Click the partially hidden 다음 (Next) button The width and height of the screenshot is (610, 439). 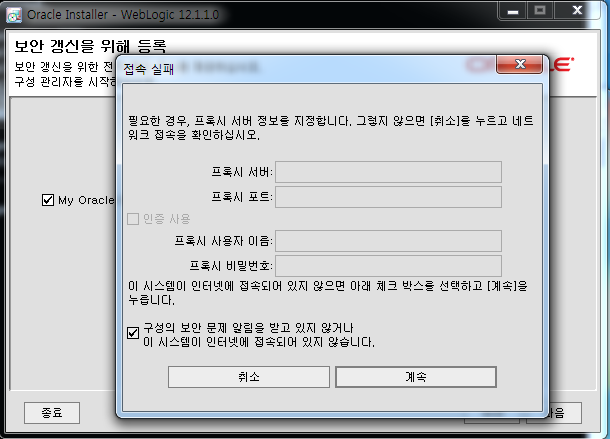point(565,413)
